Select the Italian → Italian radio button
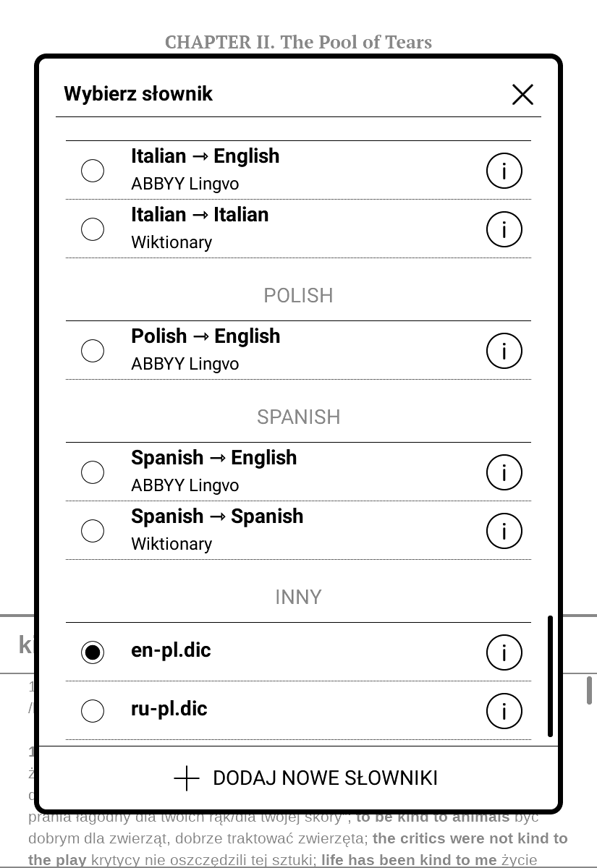The width and height of the screenshot is (597, 868). pyautogui.click(x=93, y=229)
